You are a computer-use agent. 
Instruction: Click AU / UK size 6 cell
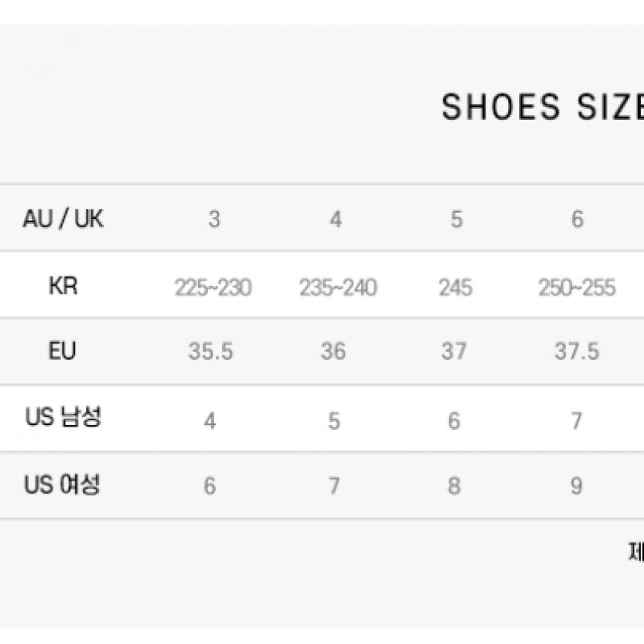(x=576, y=220)
